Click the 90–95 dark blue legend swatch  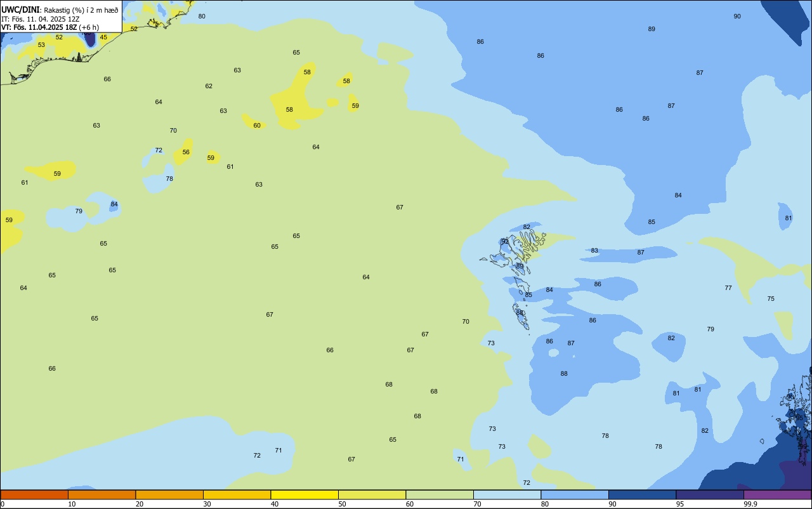coord(642,494)
